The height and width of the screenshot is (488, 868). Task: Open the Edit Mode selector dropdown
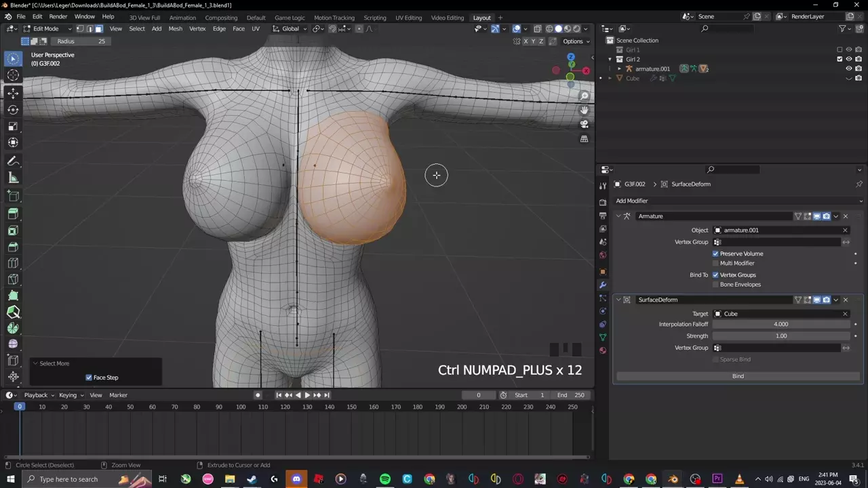(46, 28)
